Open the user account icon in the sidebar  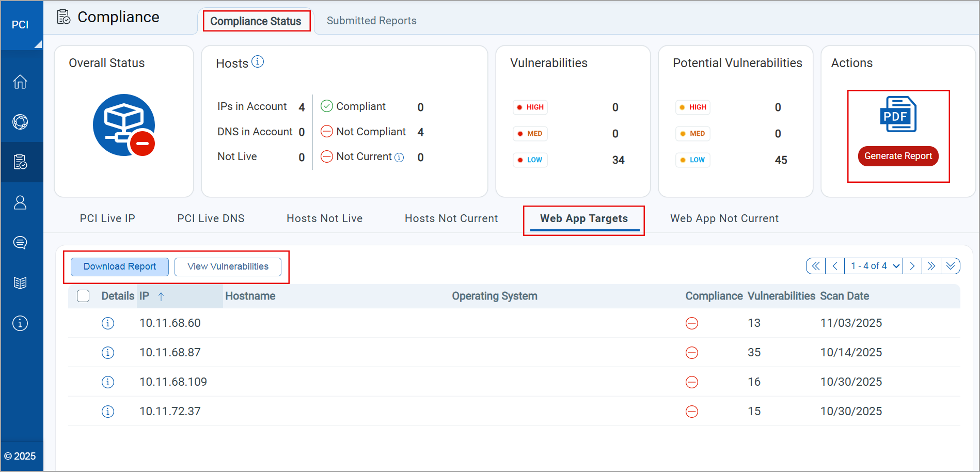click(x=21, y=202)
